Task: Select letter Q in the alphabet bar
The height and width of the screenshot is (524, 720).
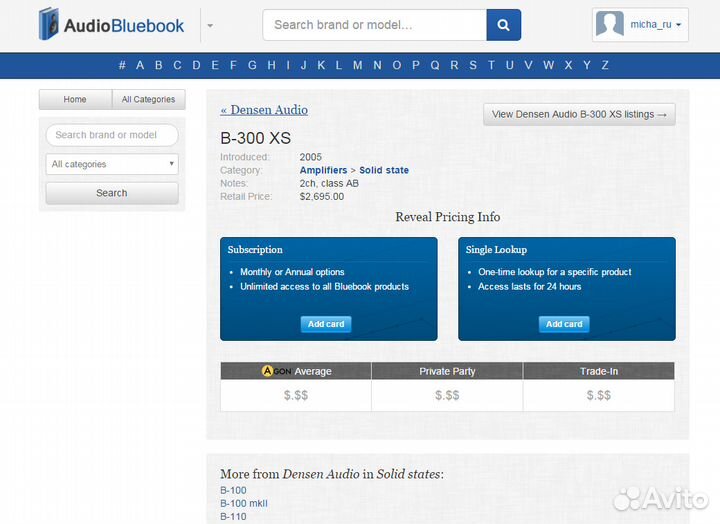Action: point(435,65)
